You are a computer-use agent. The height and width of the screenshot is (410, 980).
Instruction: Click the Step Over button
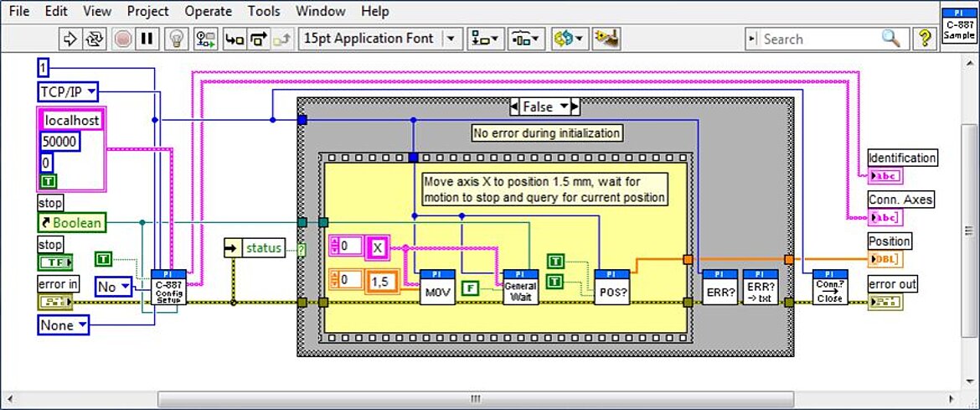257,39
